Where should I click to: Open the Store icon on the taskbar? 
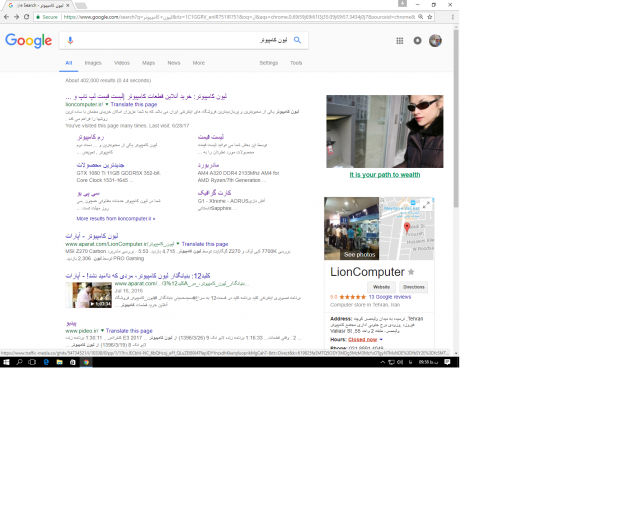point(73,362)
